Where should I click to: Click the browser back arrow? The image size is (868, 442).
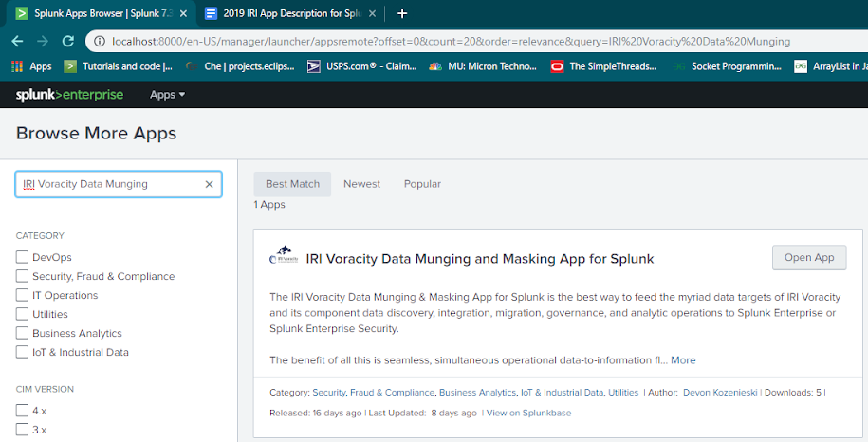(x=17, y=41)
